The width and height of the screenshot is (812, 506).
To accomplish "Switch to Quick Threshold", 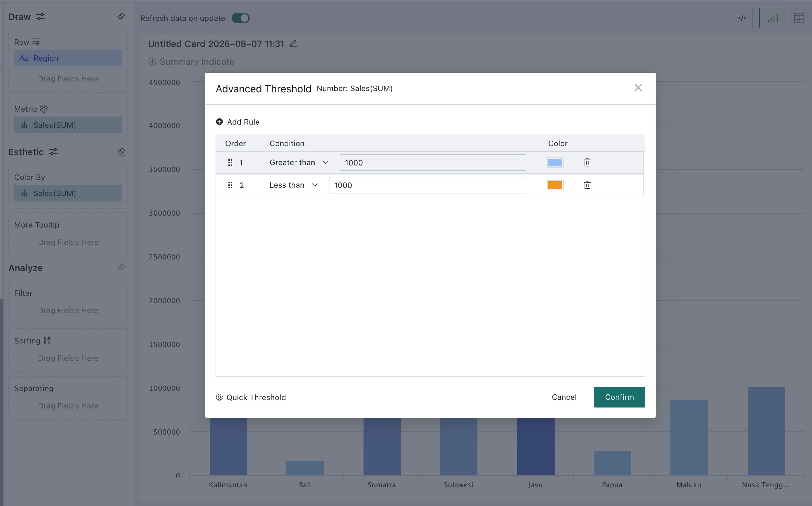I will pyautogui.click(x=251, y=397).
